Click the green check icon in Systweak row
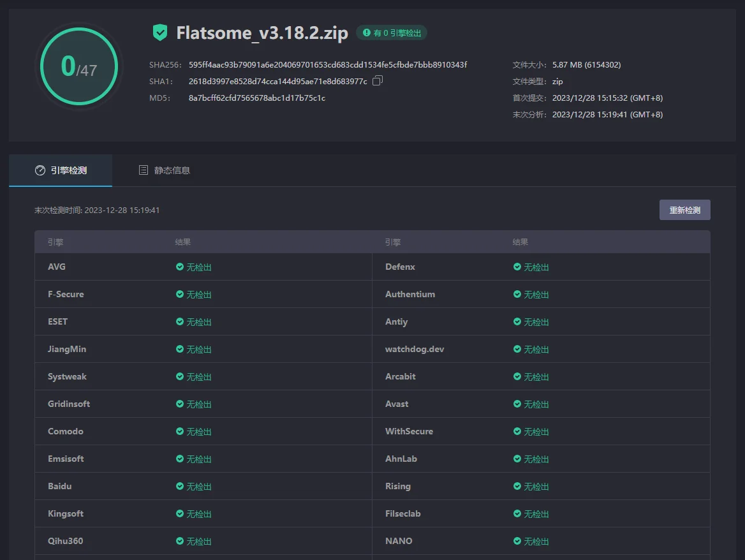Screen dimensions: 745x560 [x=180, y=377]
